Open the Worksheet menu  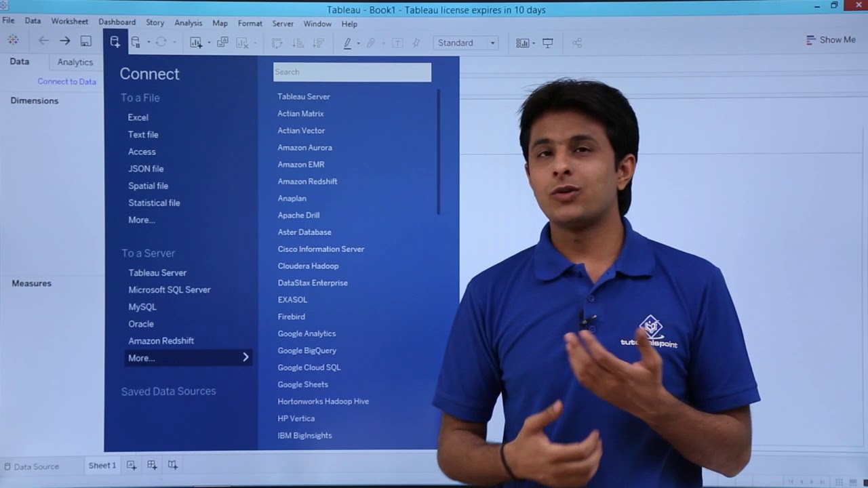[70, 22]
